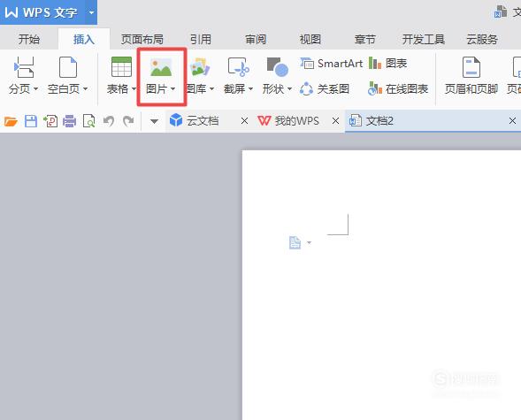This screenshot has width=521, height=420.
Task: Expand the 表格 dropdown arrow
Action: pos(134,89)
